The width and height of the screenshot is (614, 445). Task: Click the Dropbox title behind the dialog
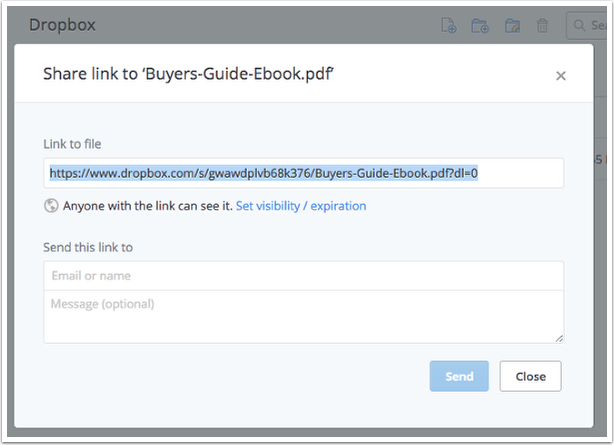pyautogui.click(x=62, y=25)
